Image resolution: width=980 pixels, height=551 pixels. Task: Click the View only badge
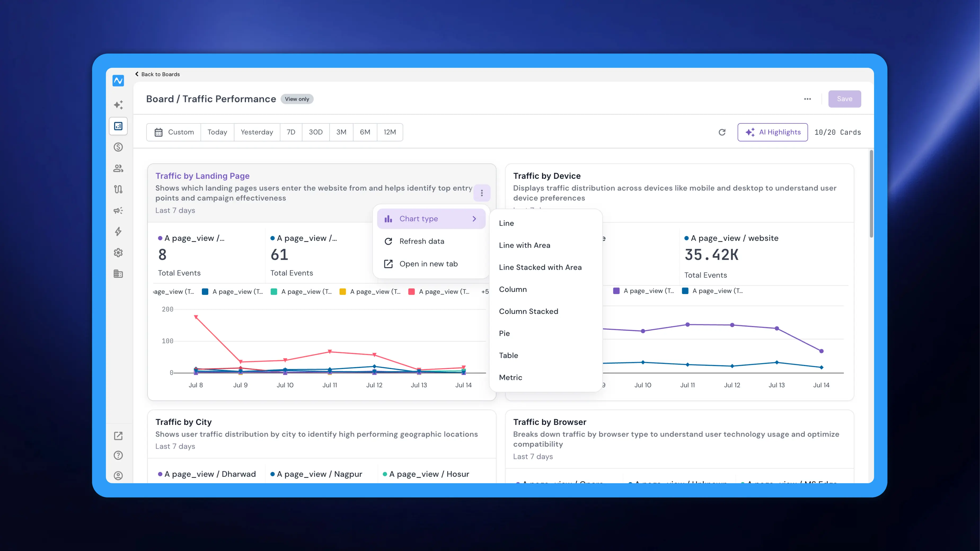(x=297, y=99)
